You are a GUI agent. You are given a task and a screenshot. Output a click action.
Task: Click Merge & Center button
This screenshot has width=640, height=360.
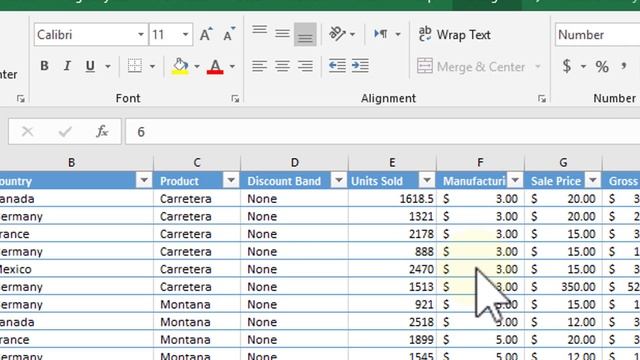[471, 66]
